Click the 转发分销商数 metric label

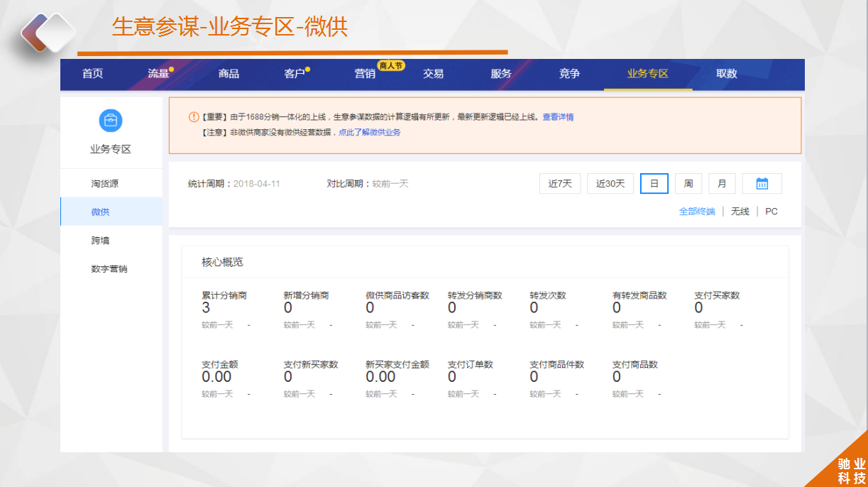click(x=475, y=295)
